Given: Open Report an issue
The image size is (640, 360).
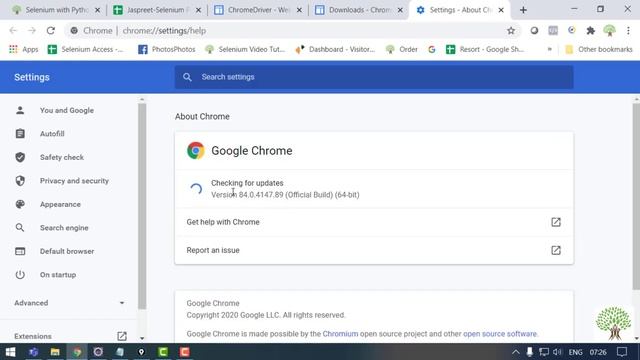Looking at the screenshot, I should click(x=374, y=250).
